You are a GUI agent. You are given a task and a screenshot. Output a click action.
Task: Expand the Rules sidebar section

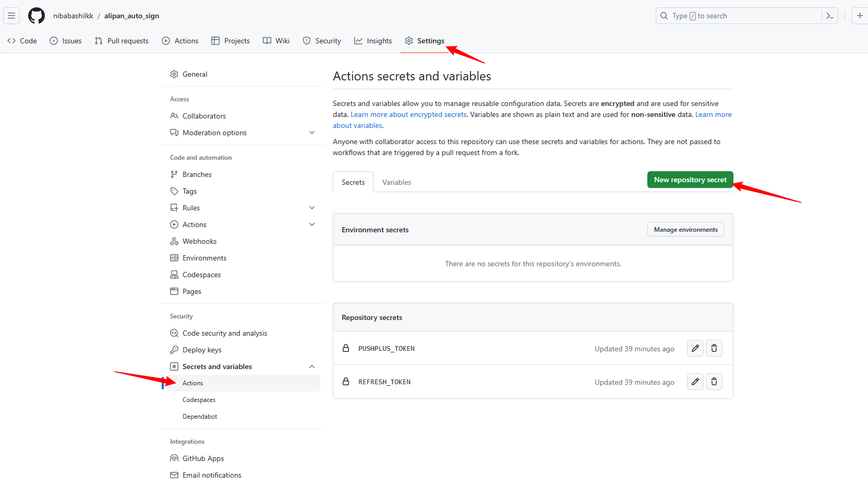pyautogui.click(x=312, y=208)
